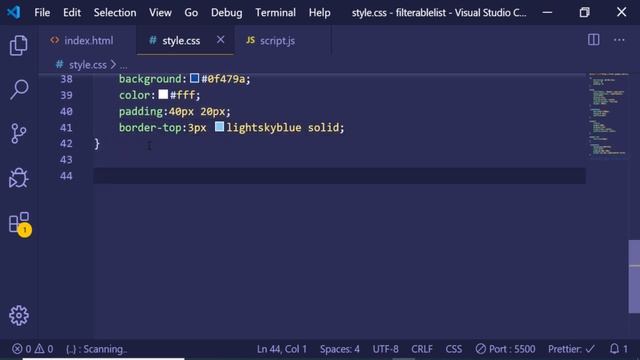Open the Terminal menu
Viewport: 640px width, 360px height.
pos(276,13)
